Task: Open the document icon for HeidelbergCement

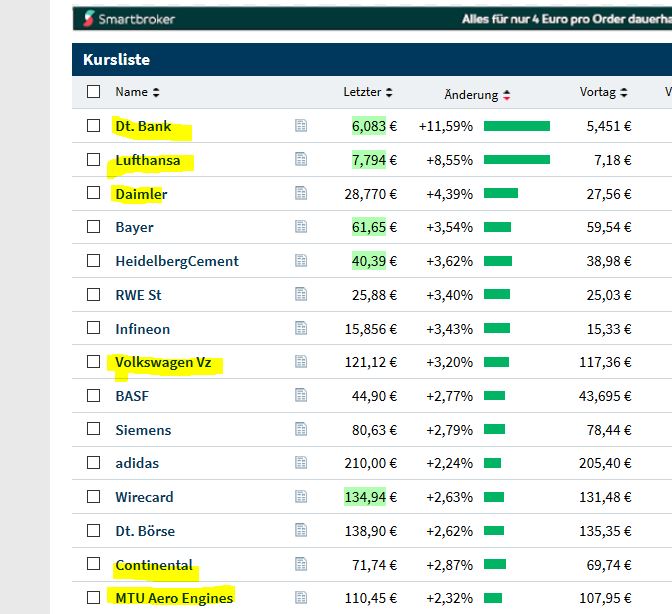Action: pyautogui.click(x=301, y=261)
